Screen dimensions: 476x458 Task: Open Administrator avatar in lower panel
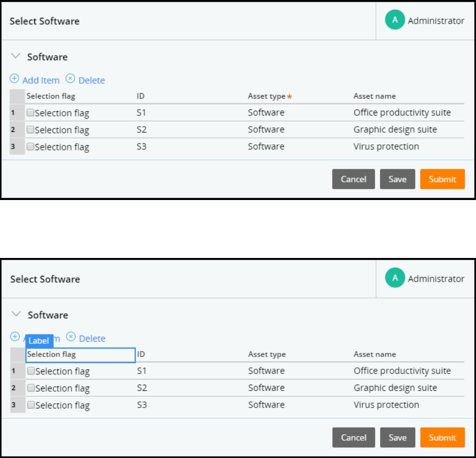395,279
